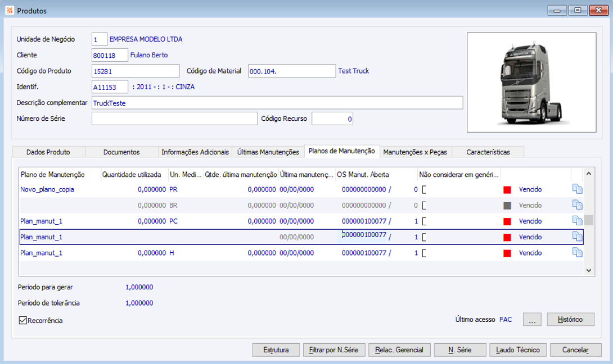Click 'Vencido' in Plan_manut_1 H row

[530, 253]
